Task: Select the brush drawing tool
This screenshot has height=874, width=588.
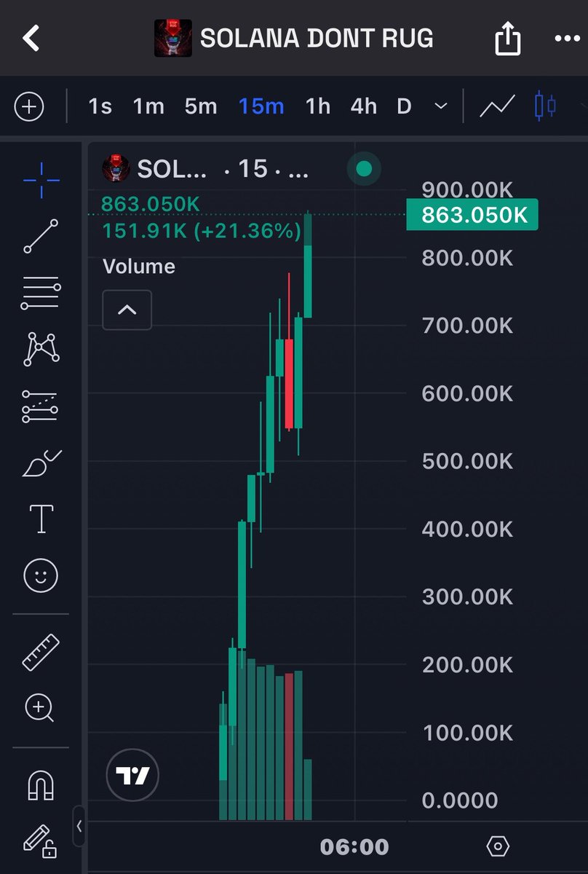Action: [x=41, y=463]
